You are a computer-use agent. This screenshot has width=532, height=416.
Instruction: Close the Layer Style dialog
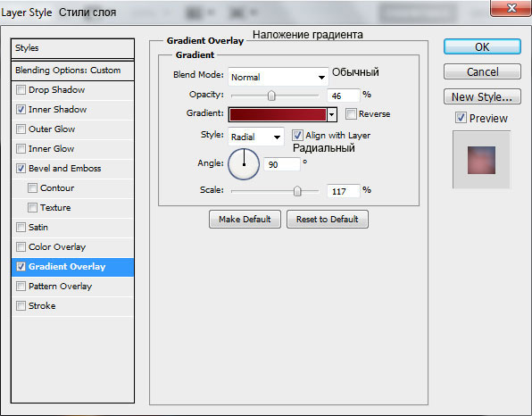[x=511, y=8]
